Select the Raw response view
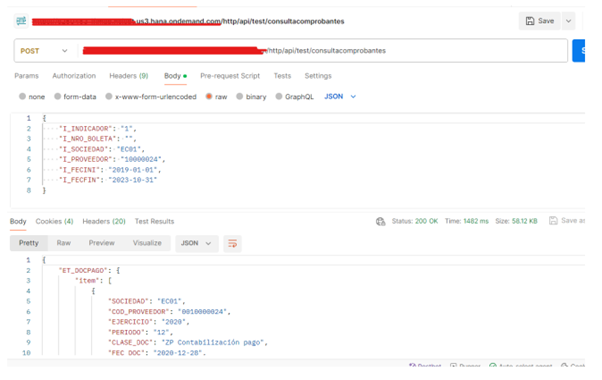 (x=64, y=243)
